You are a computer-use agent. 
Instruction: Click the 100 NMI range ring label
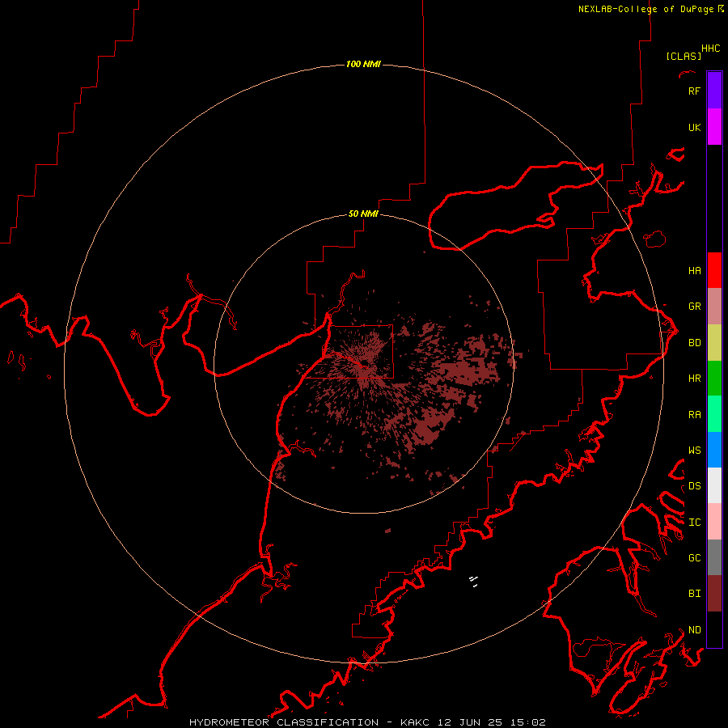(363, 64)
